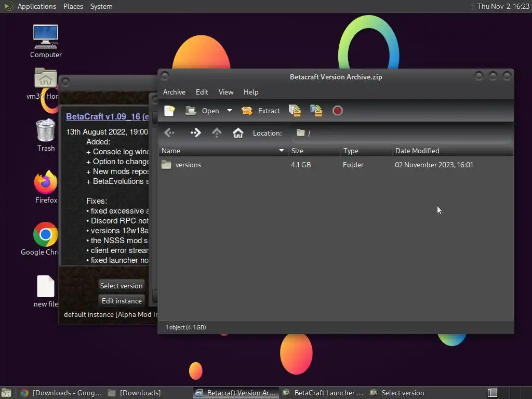Click the clock Thu Nov 2, 16:23

(503, 6)
